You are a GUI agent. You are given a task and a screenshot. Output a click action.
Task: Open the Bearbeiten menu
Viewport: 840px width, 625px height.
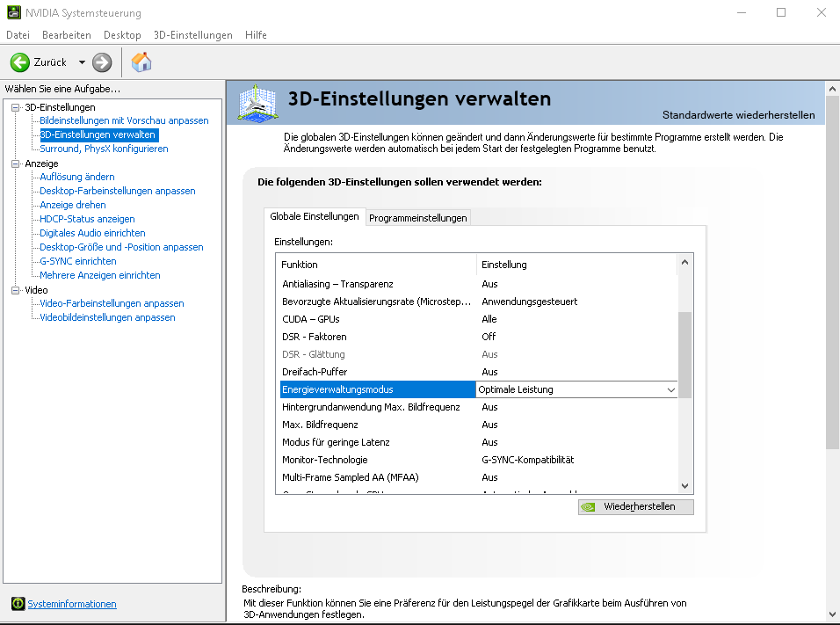[x=67, y=35]
